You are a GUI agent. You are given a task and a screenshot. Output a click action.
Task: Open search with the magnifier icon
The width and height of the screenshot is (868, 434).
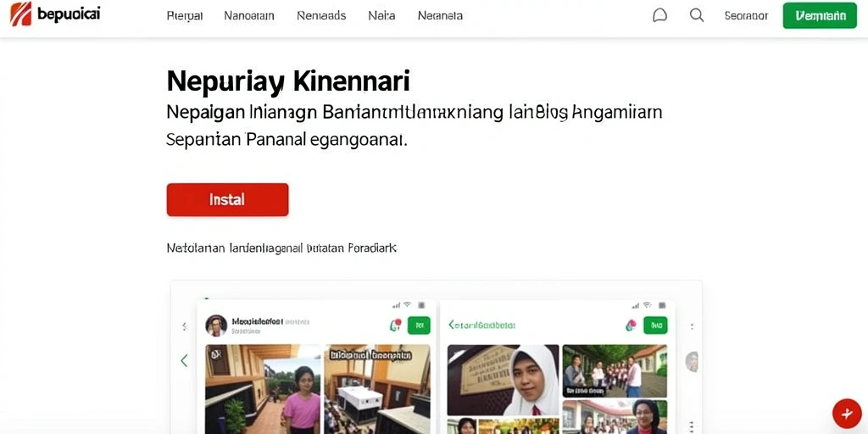697,15
